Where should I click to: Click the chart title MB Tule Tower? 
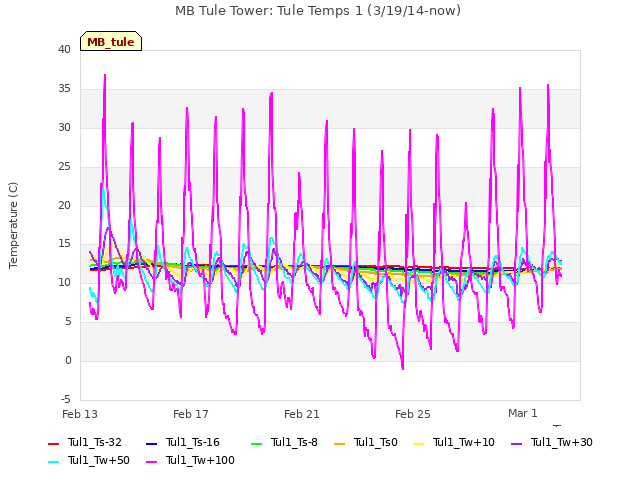[318, 10]
